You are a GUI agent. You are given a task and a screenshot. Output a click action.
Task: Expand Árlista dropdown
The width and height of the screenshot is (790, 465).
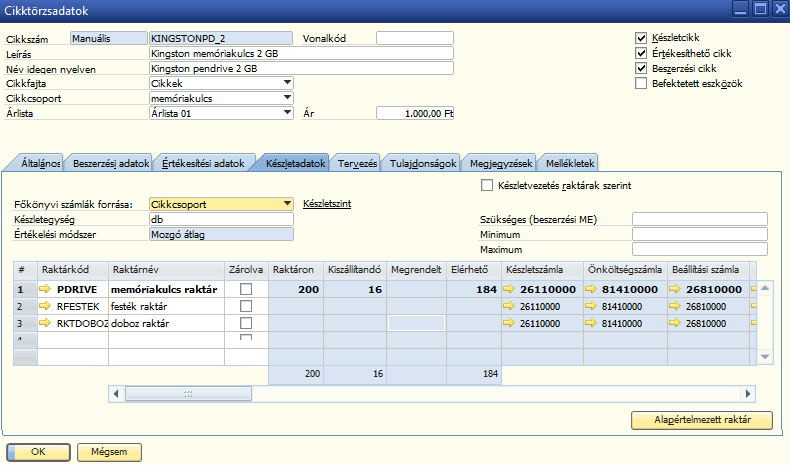287,113
